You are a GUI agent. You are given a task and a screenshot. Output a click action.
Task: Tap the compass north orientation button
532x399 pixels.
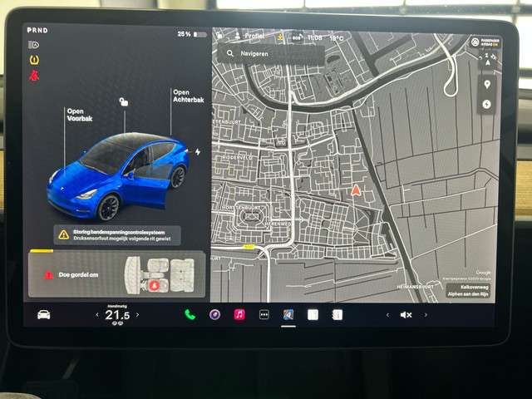(x=488, y=60)
